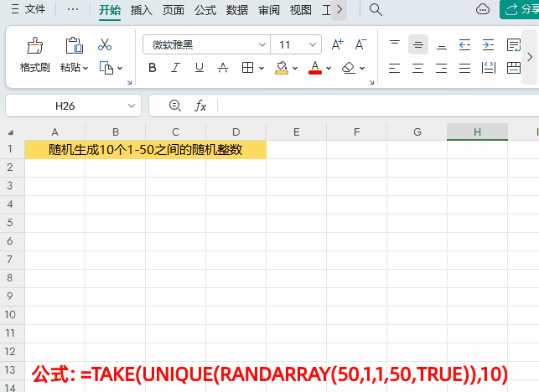
Task: Apply the red font color
Action: [315, 68]
